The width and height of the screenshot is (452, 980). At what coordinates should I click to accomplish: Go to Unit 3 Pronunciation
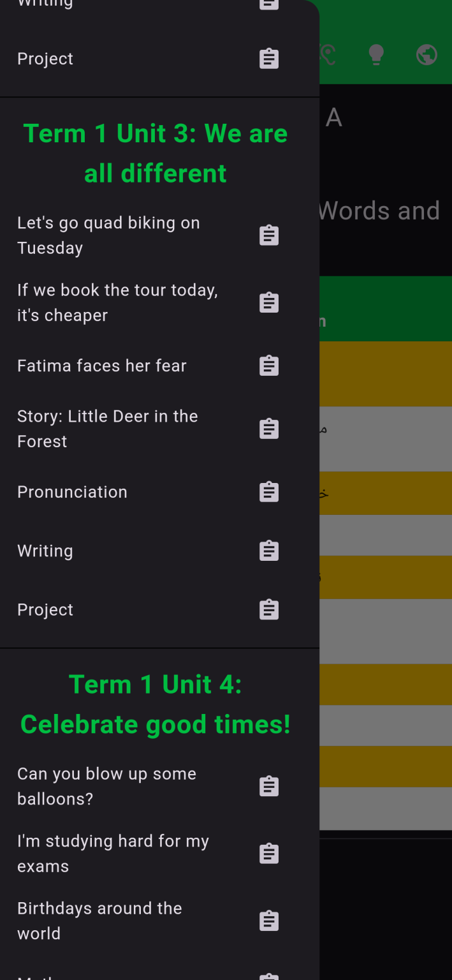72,492
